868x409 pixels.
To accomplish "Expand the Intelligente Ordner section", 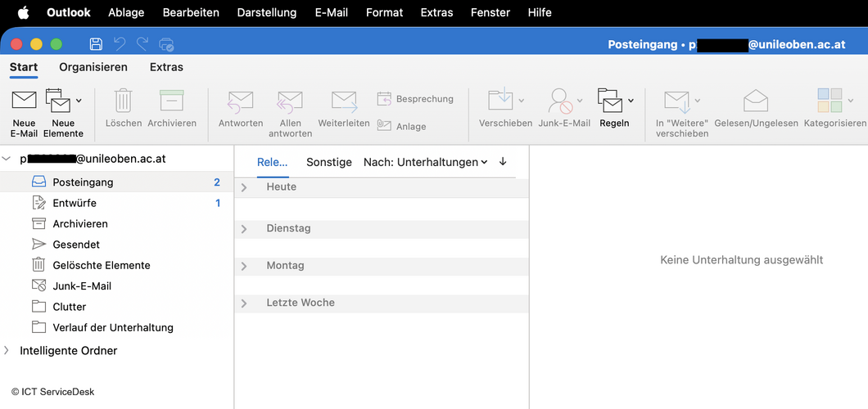I will pos(7,350).
